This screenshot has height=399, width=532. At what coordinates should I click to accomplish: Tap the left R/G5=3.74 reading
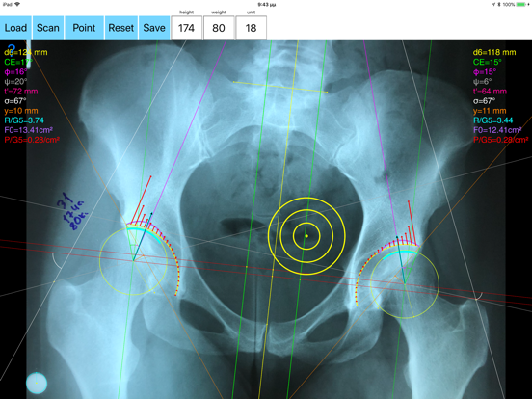click(x=24, y=120)
